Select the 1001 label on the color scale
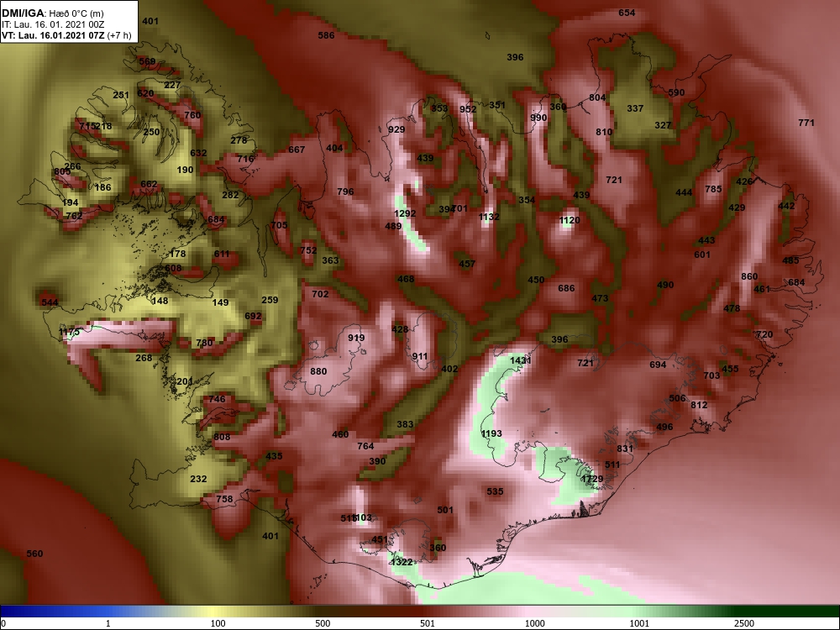Image resolution: width=840 pixels, height=630 pixels. tap(639, 623)
